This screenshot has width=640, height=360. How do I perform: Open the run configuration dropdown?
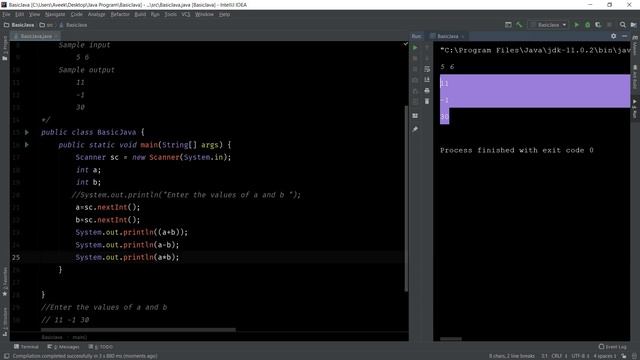[x=549, y=25]
